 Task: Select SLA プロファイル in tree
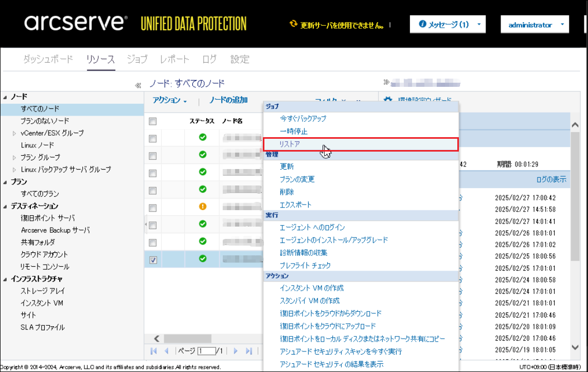(x=42, y=327)
